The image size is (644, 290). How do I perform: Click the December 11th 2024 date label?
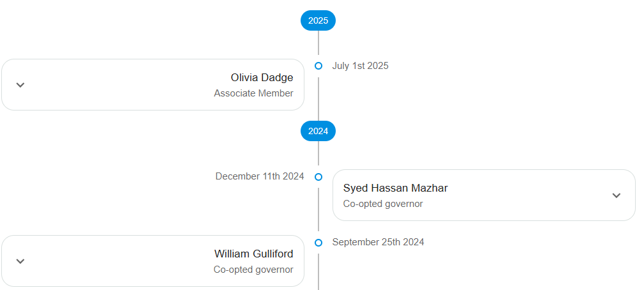click(259, 176)
